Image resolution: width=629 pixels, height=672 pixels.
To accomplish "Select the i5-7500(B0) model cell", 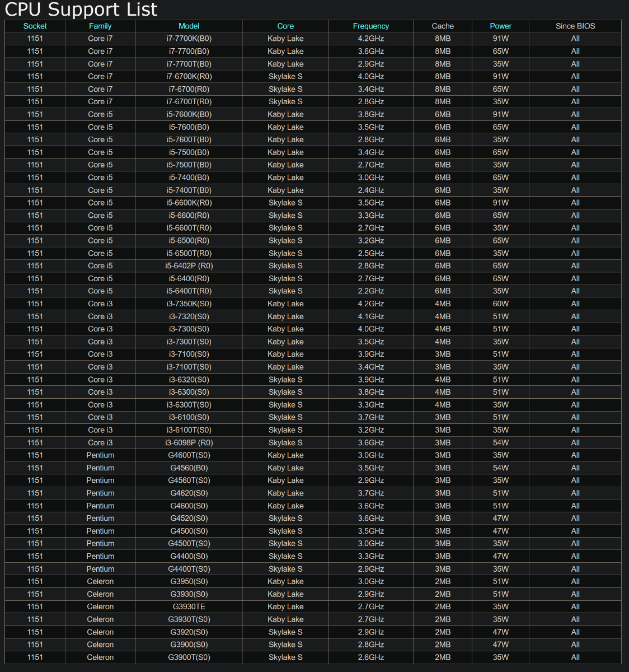I will pos(189,152).
